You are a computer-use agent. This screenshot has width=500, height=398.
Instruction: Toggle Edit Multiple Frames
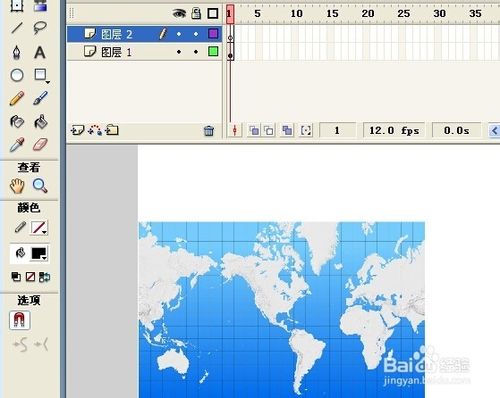tap(287, 130)
